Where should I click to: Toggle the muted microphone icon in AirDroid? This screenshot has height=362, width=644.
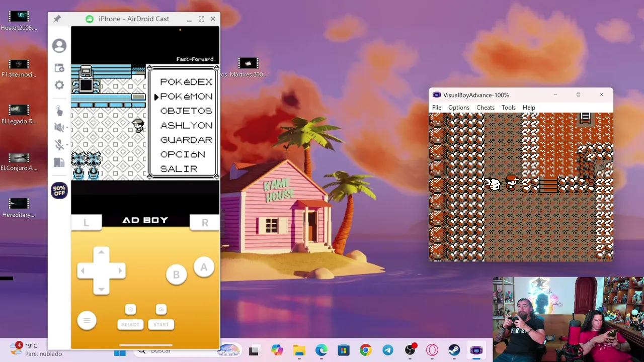click(58, 145)
